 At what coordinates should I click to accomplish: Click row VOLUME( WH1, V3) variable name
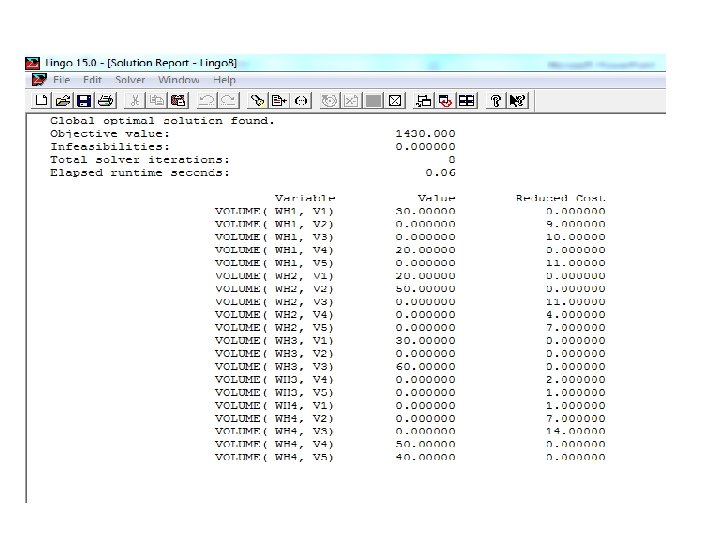click(x=274, y=237)
